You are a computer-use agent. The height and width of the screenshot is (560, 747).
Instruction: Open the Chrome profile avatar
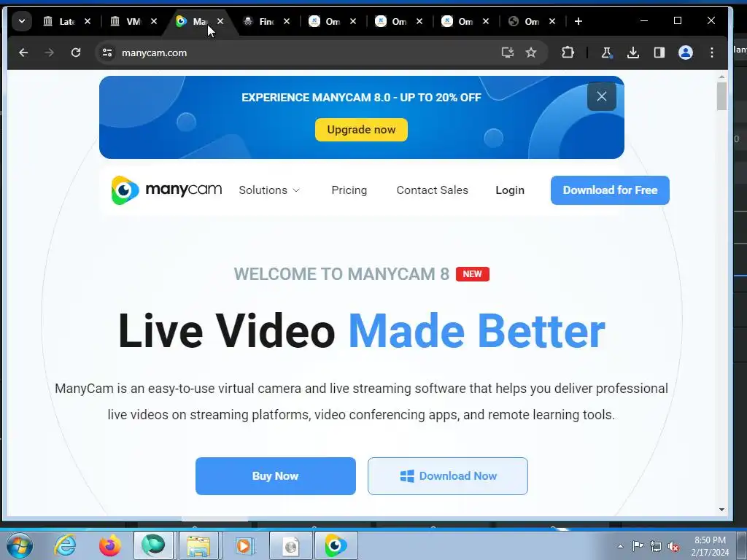[x=686, y=52]
